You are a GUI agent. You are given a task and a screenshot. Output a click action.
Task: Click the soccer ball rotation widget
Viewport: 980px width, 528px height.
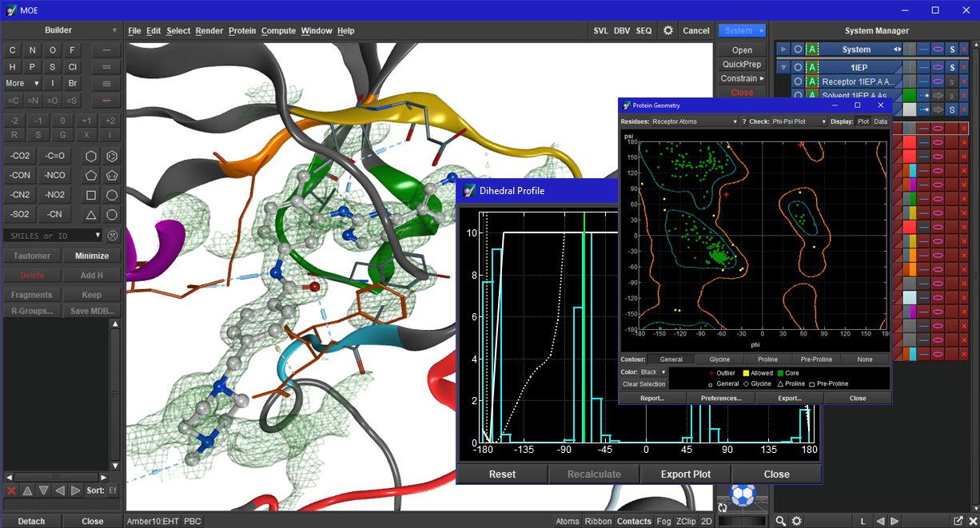coord(743,495)
